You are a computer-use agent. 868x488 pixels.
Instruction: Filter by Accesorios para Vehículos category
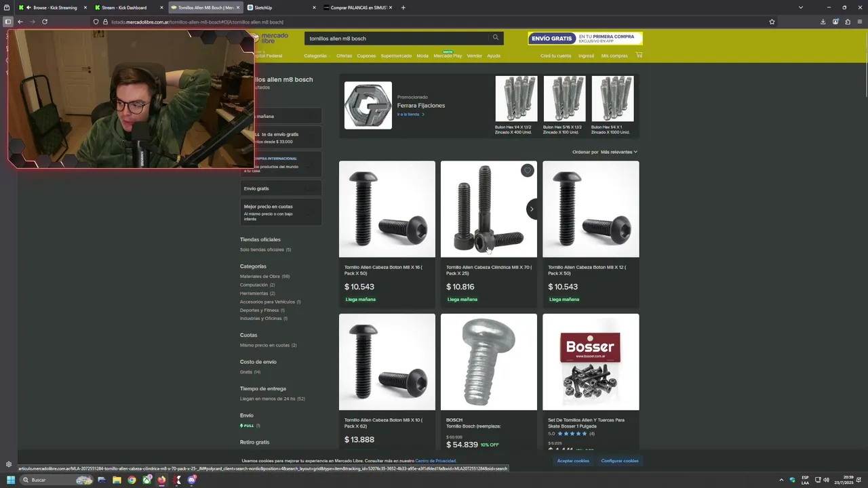tap(270, 302)
